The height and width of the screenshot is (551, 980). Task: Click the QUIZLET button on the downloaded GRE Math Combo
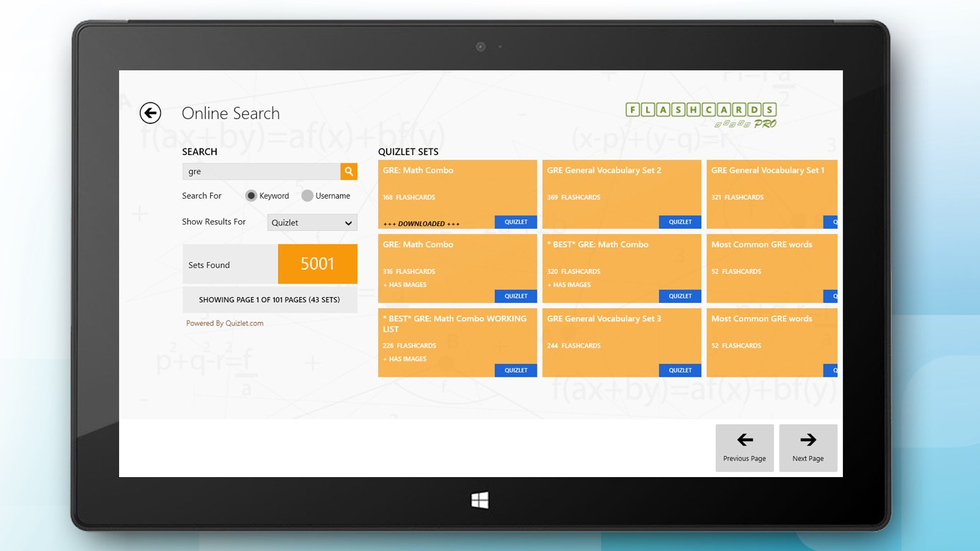pos(515,222)
